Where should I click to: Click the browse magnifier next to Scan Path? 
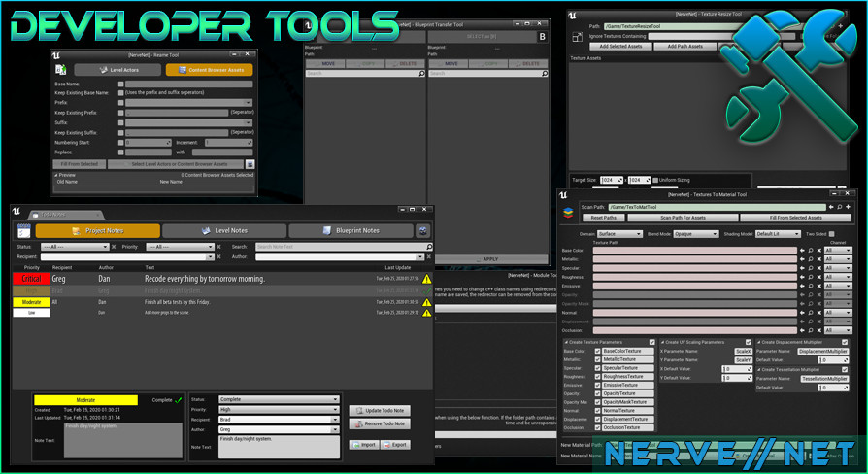click(840, 207)
